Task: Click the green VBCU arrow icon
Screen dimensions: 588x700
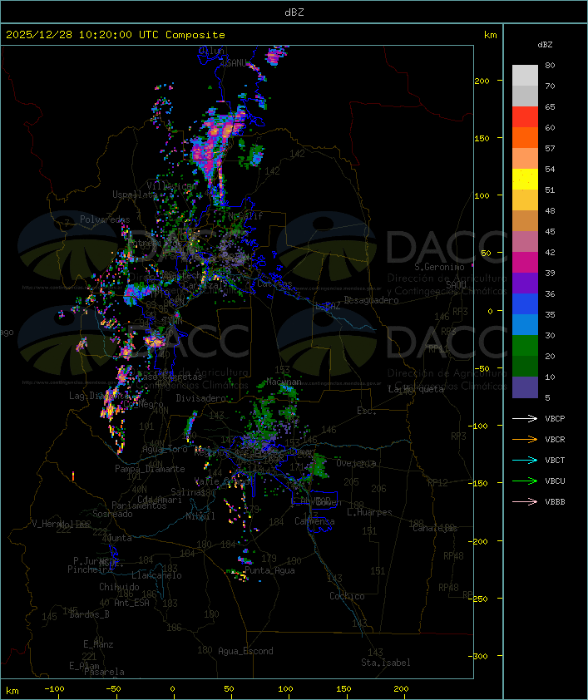Action: coord(525,481)
